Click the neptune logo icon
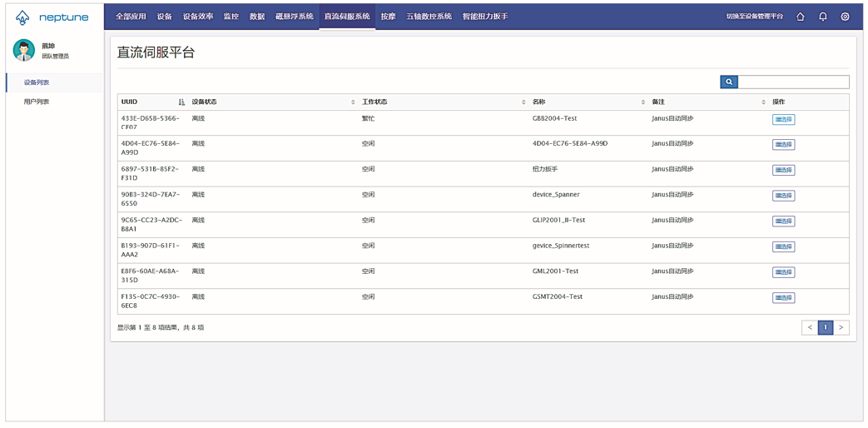This screenshot has width=868, height=428. tap(22, 17)
